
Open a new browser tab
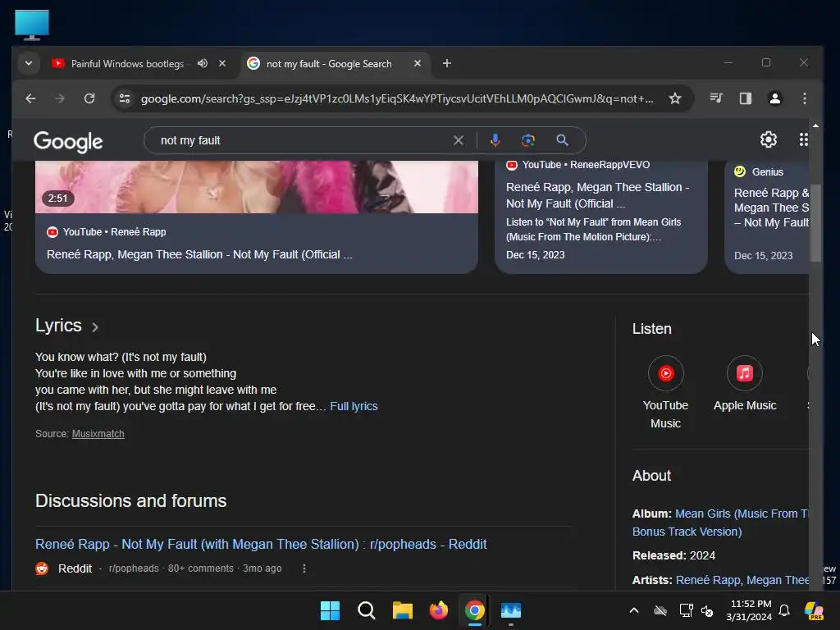pyautogui.click(x=447, y=63)
